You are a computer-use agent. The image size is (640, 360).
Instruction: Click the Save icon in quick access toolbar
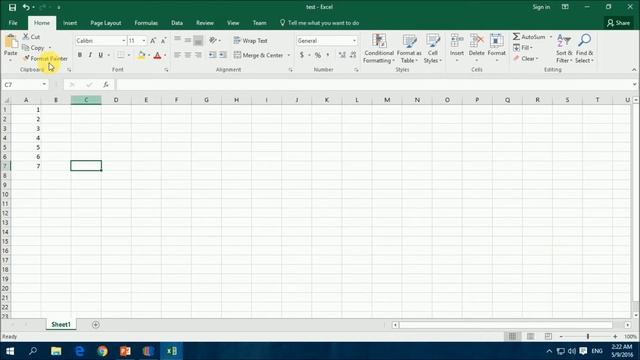click(12, 7)
